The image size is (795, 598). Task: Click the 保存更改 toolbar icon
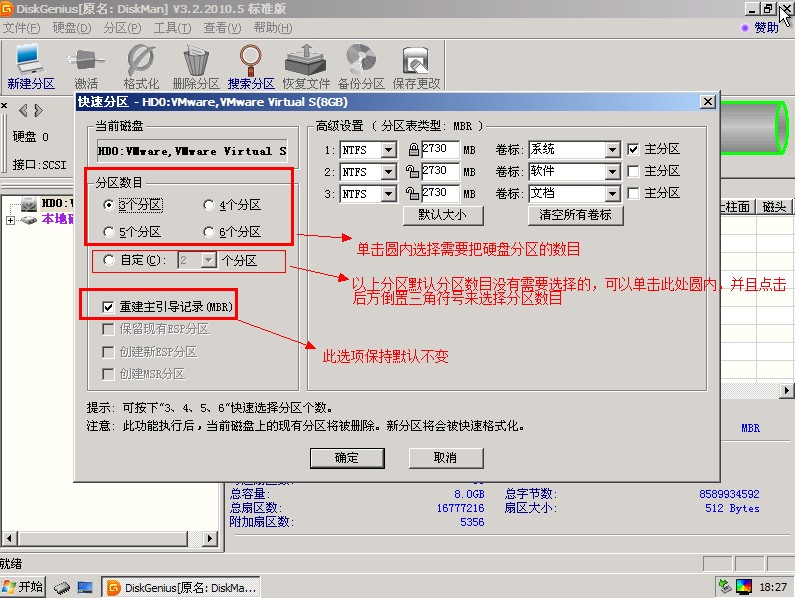coord(416,67)
